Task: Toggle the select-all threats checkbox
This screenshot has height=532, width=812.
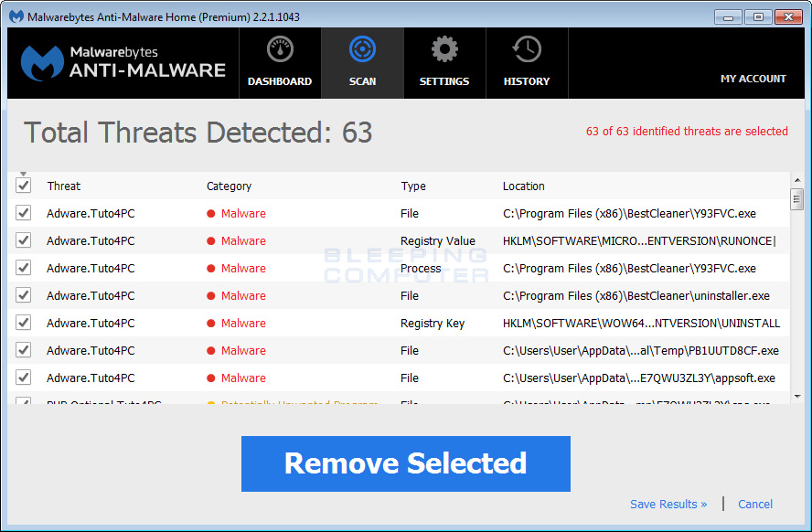Action: pos(24,186)
